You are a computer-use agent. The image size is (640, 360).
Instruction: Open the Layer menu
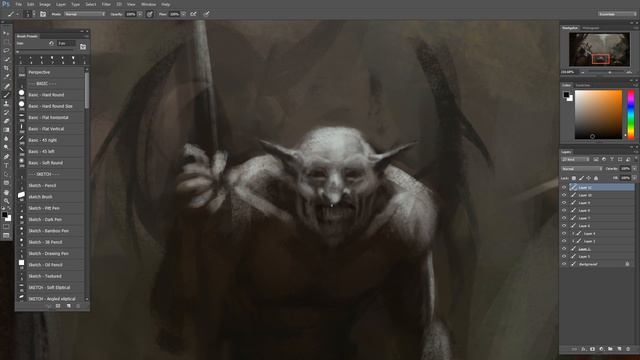[61, 4]
